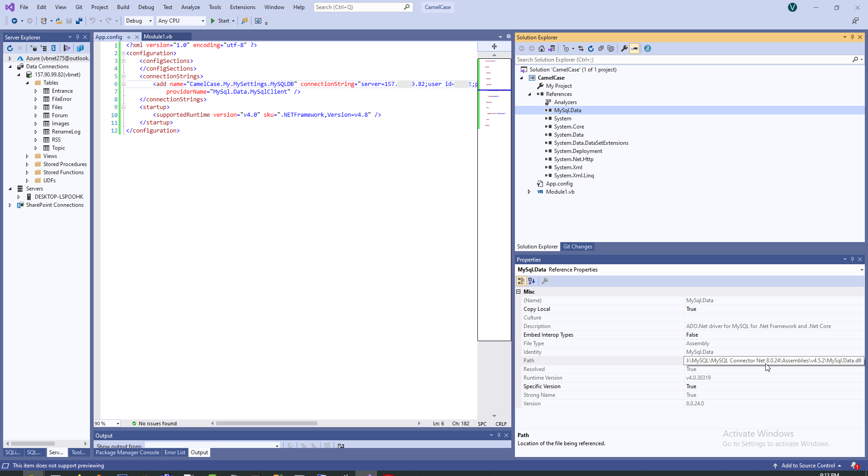868x476 pixels.
Task: Select MySql.Data reference in Solution Explorer
Action: click(x=567, y=110)
